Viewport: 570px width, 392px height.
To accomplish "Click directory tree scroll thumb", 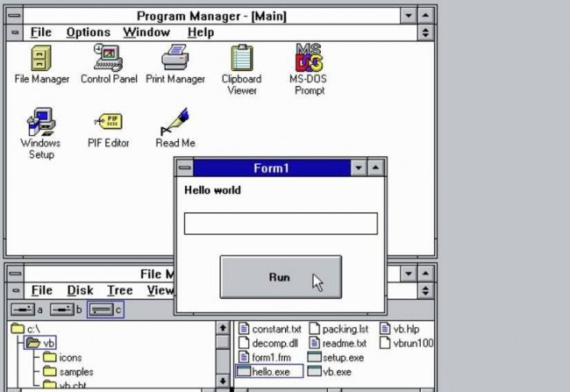I will coord(223,342).
